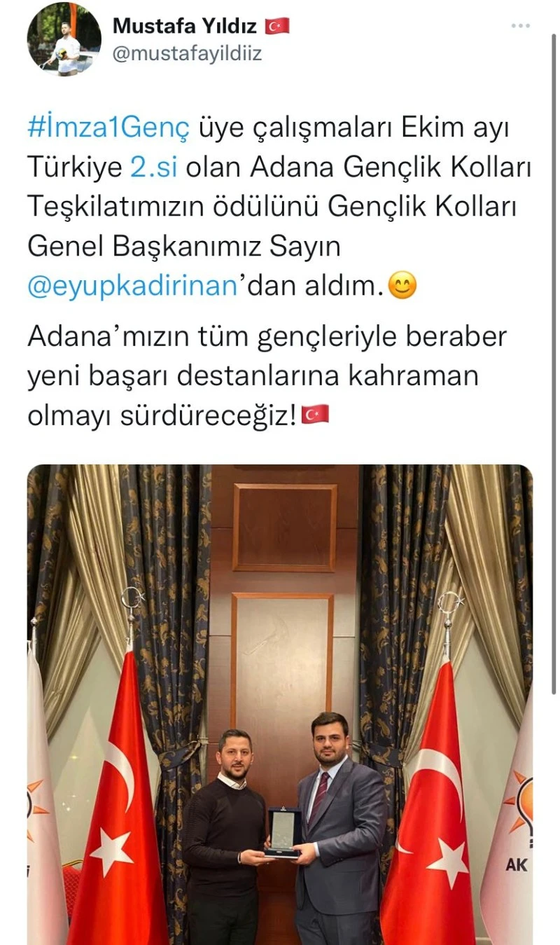The width and height of the screenshot is (560, 945).
Task: Open Mustafa Yıldız's profile avatar
Action: [64, 39]
